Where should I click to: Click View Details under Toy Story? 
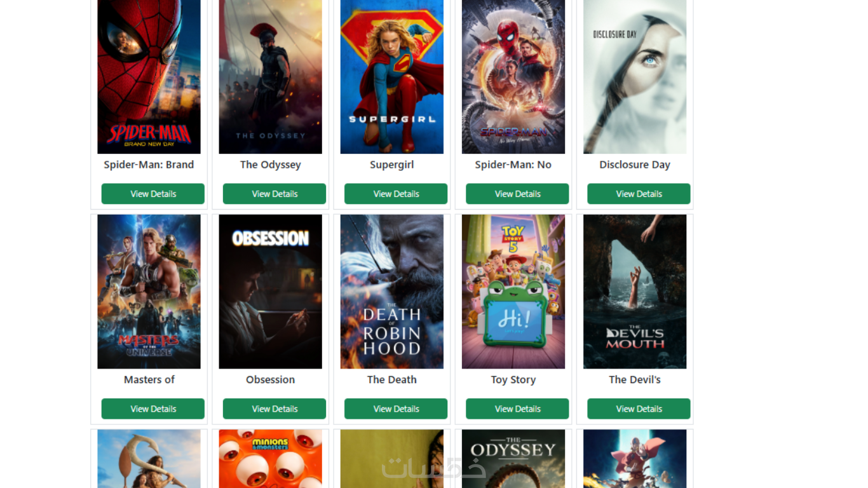point(517,409)
